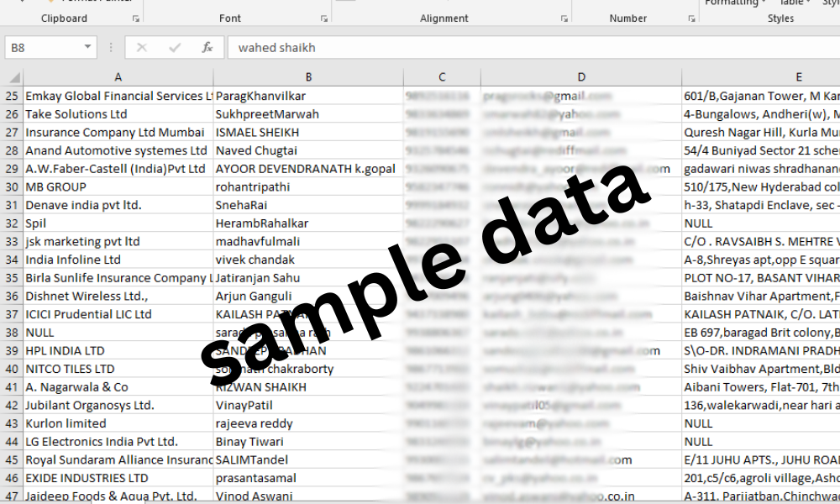Screen dimensions: 840x504
Task: Click the formula bar containing wahed shaikh
Action: tap(533, 48)
